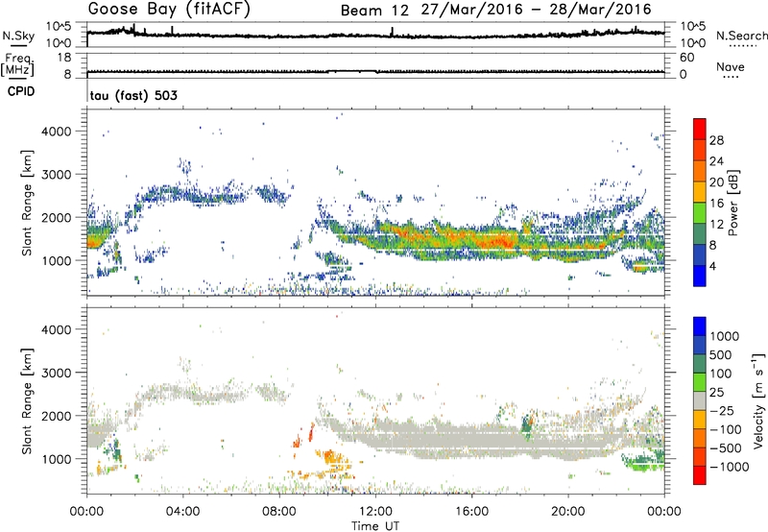
Task: Select the "Freq. [MHz]" axis label
Action: 17,64
